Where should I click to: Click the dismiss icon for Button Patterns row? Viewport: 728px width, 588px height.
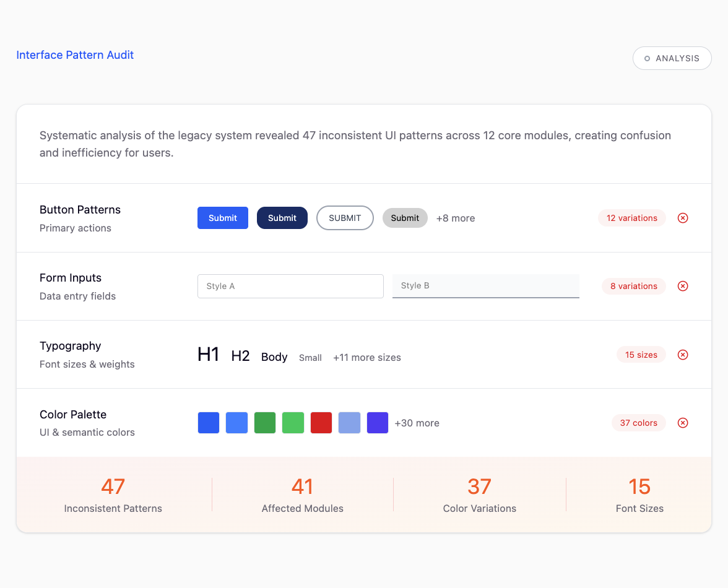[683, 218]
